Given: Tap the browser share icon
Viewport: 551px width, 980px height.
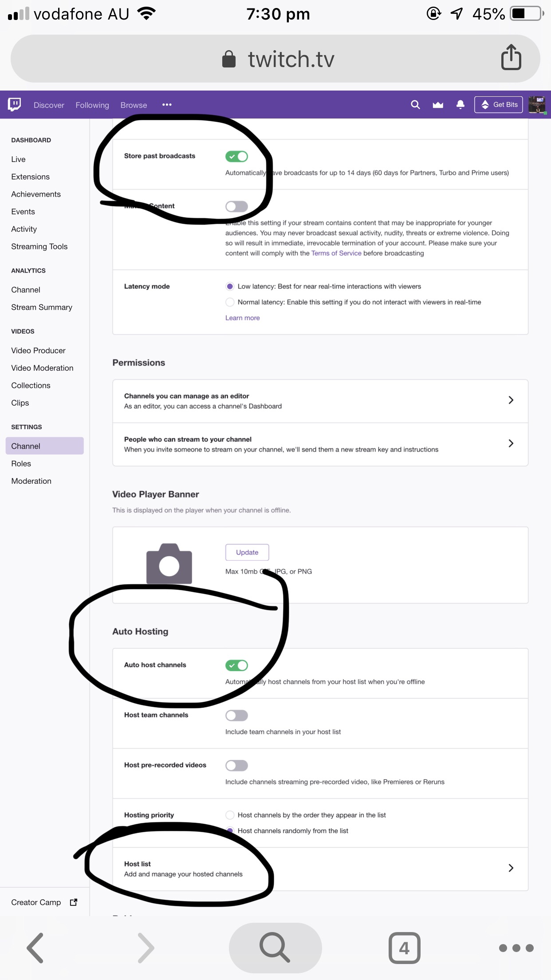Looking at the screenshot, I should [511, 57].
